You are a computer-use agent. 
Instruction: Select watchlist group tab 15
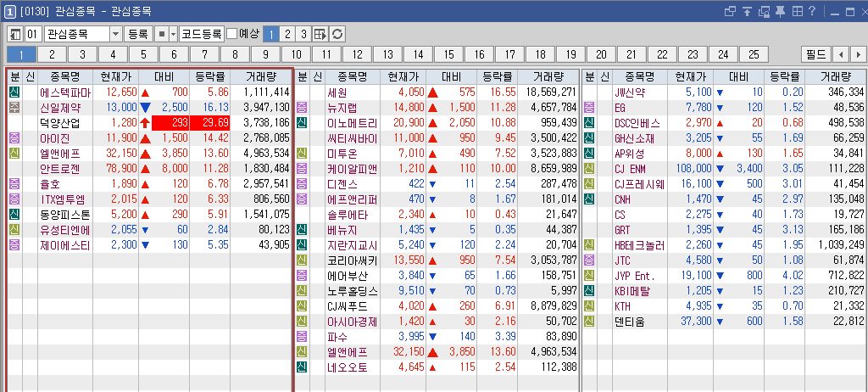[449, 54]
